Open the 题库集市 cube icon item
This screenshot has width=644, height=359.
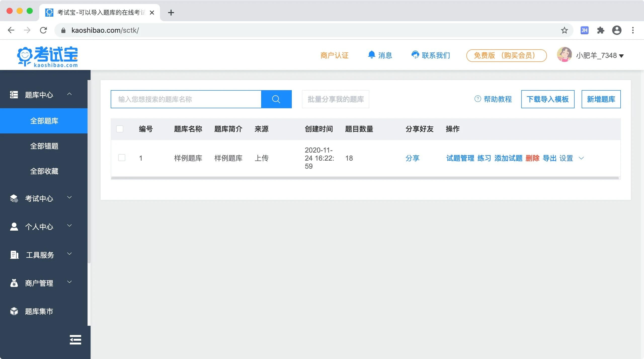(14, 311)
